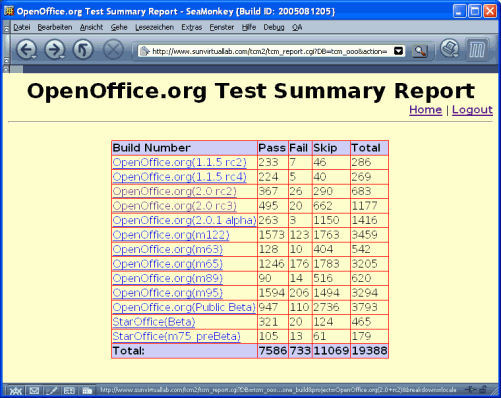Open the Lesezeichen menu
This screenshot has width=501, height=398.
[x=154, y=27]
